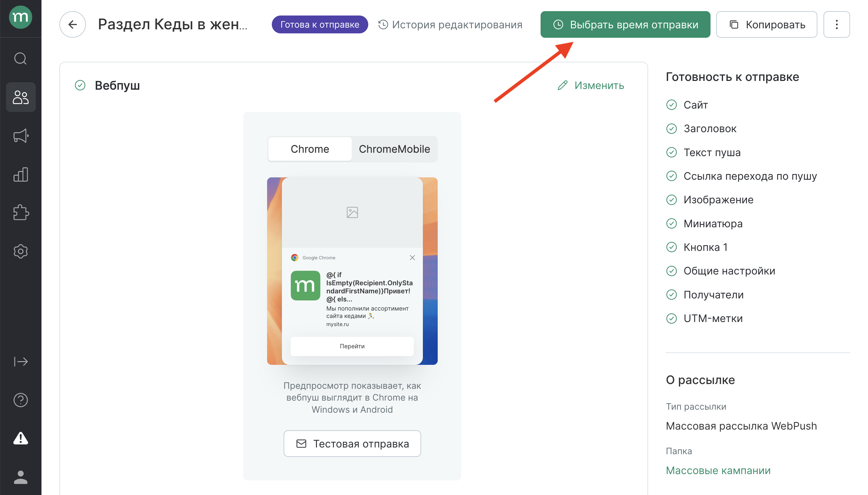Click the settings gear icon in sidebar
The height and width of the screenshot is (495, 868).
20,251
